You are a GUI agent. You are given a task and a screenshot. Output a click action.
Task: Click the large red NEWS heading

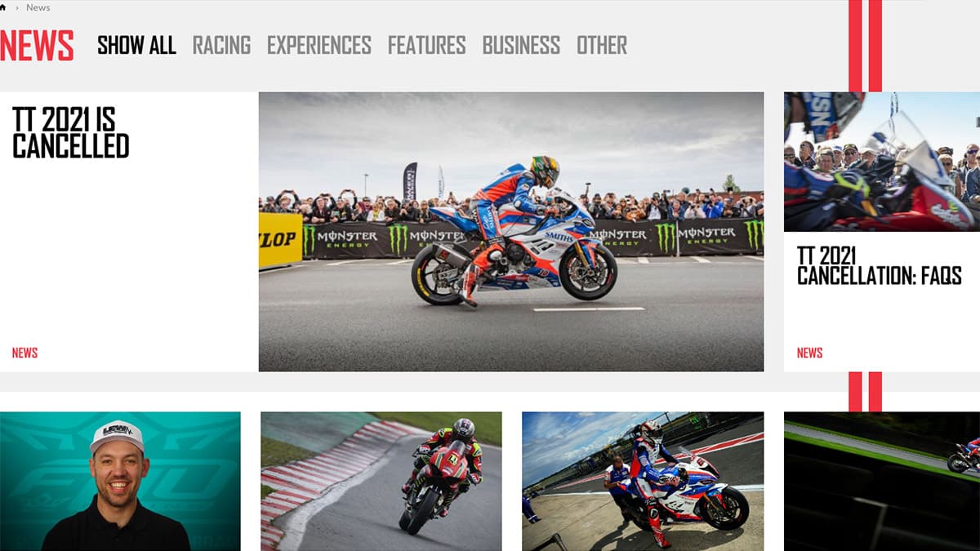37,46
